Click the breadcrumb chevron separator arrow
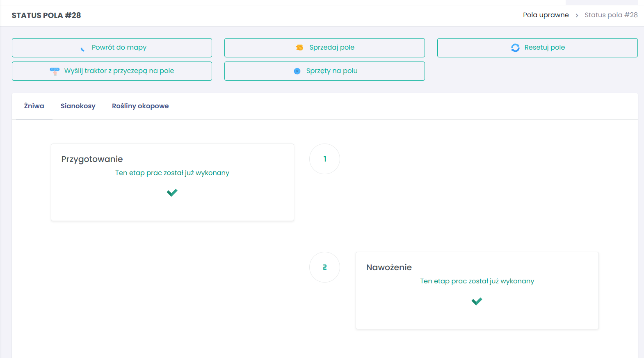This screenshot has height=358, width=644. [577, 16]
